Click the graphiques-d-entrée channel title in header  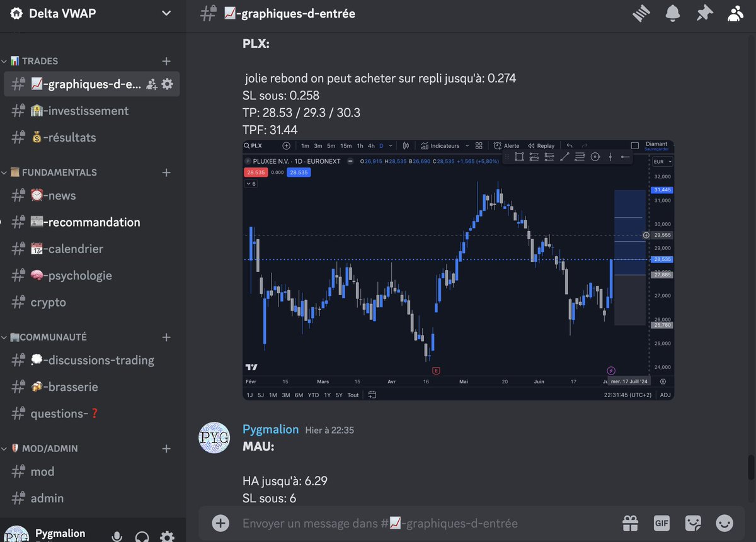click(x=290, y=13)
